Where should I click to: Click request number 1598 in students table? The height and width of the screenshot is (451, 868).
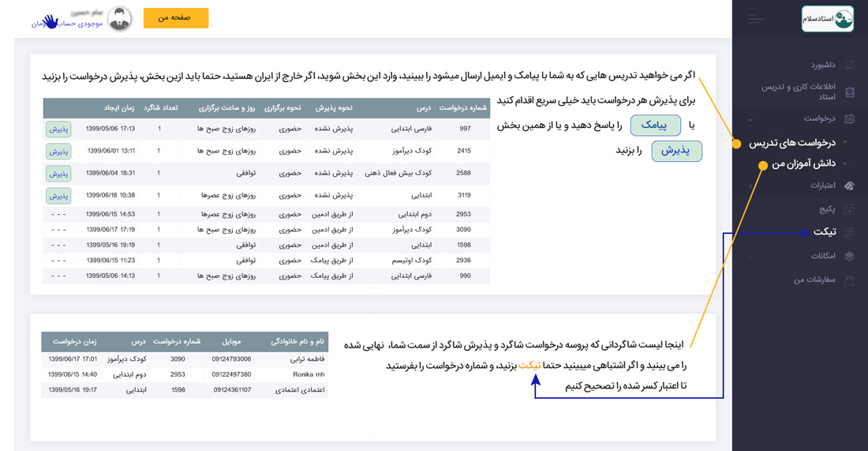(x=178, y=390)
